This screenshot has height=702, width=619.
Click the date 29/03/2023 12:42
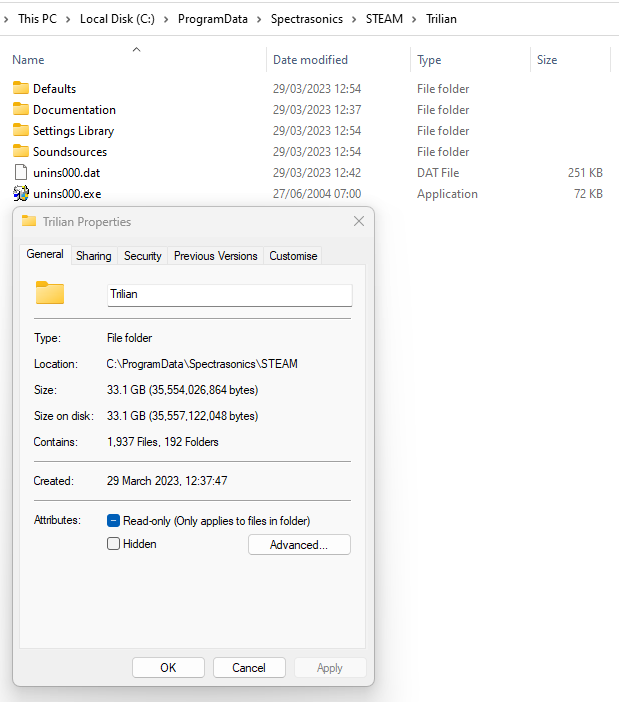click(317, 173)
